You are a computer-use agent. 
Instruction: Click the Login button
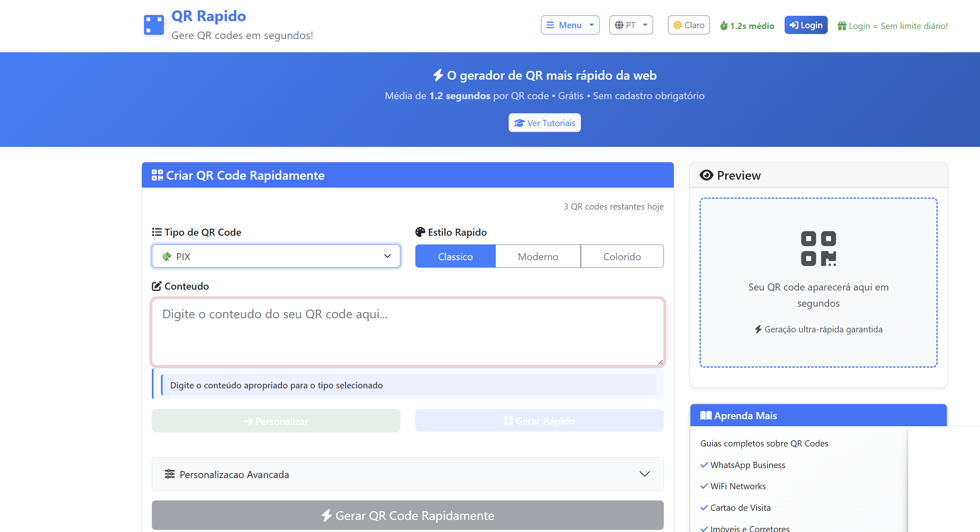[x=806, y=25]
